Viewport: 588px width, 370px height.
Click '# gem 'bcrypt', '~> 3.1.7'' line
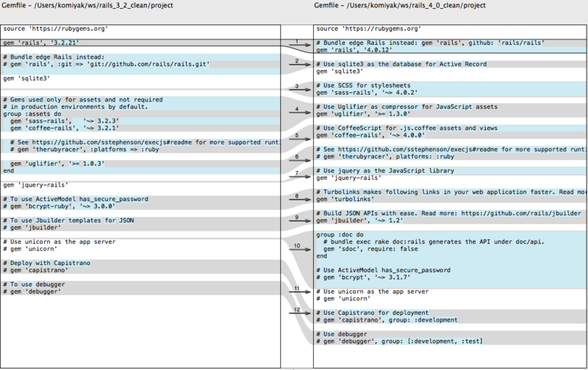363,277
